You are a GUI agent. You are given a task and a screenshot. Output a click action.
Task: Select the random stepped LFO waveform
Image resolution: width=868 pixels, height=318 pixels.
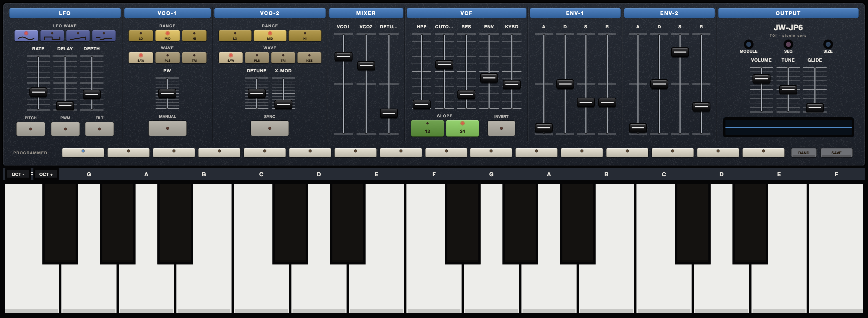[x=104, y=36]
